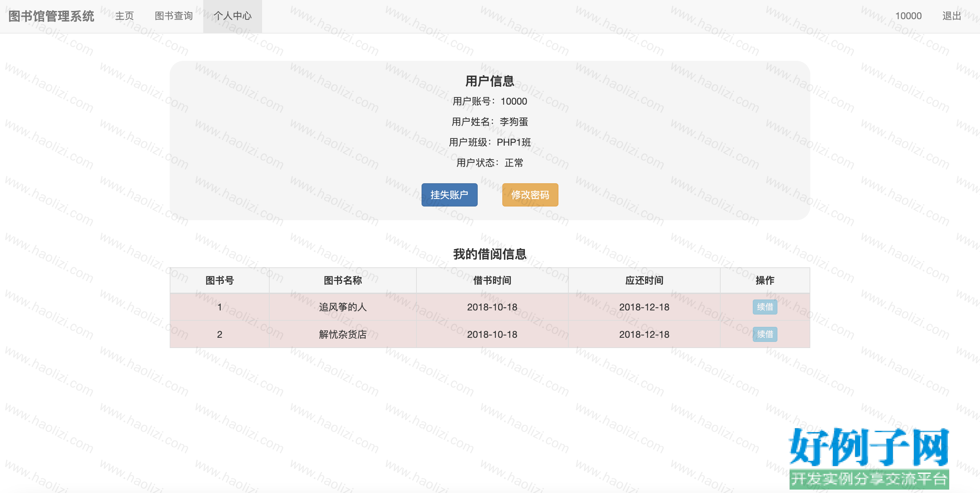Click the 图书名称 column header

click(343, 281)
